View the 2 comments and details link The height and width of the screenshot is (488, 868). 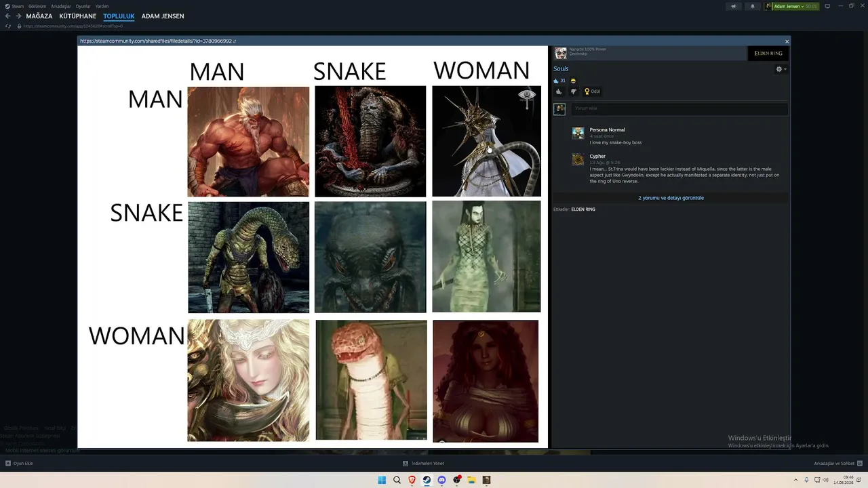coord(671,198)
